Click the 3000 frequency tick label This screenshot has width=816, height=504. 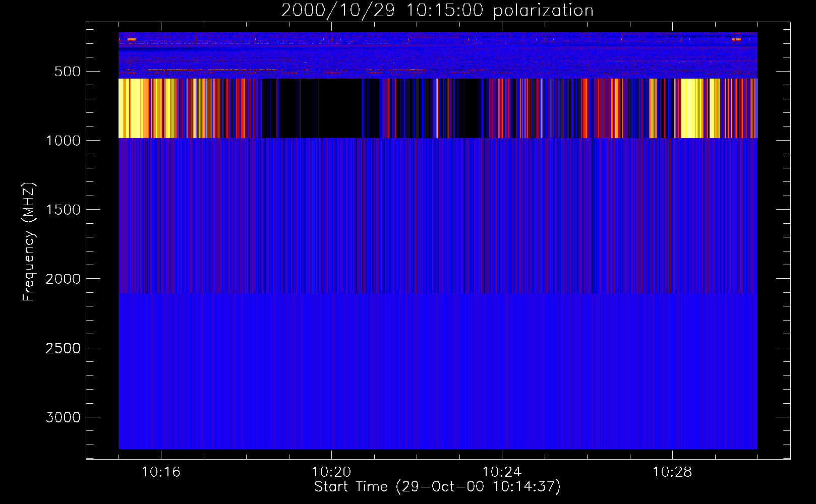pyautogui.click(x=63, y=417)
